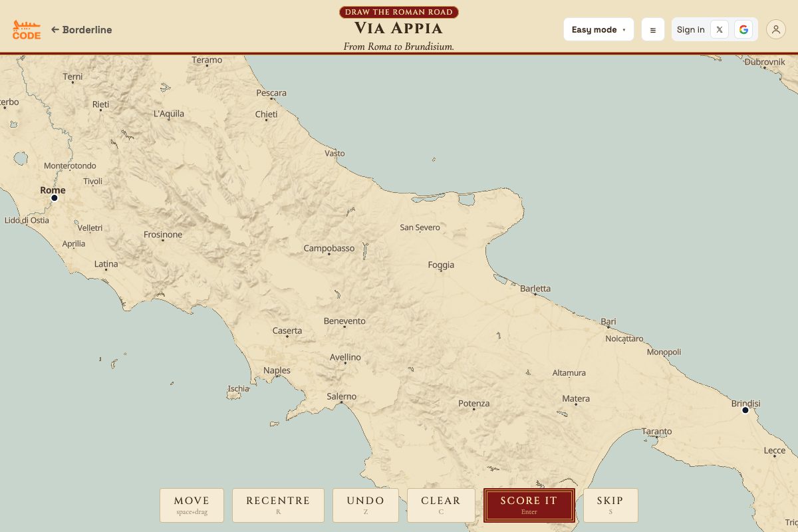Click the Brindisi end marker dot

coord(745,410)
